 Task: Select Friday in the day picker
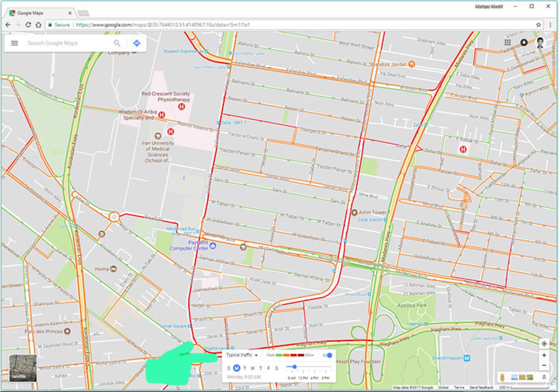coord(269,368)
